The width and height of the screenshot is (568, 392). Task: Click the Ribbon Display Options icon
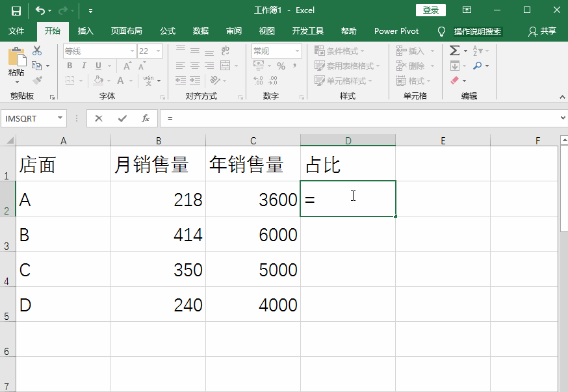click(467, 10)
